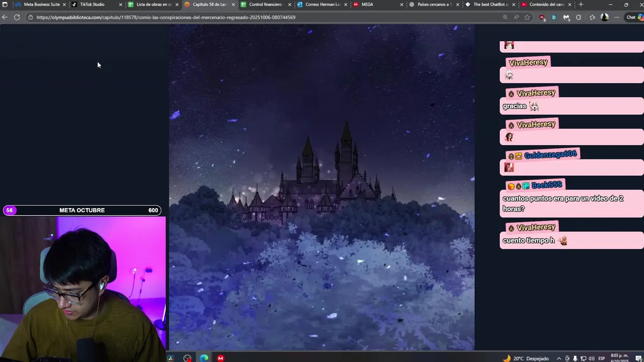Screen dimensions: 644x362
Task: Open Edge settings and more menu
Action: 617,17
